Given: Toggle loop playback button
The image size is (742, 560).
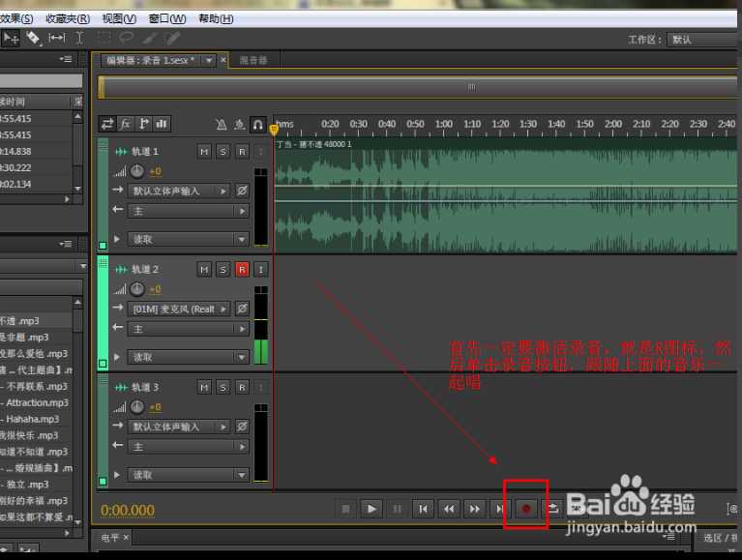Looking at the screenshot, I should pyautogui.click(x=552, y=509).
